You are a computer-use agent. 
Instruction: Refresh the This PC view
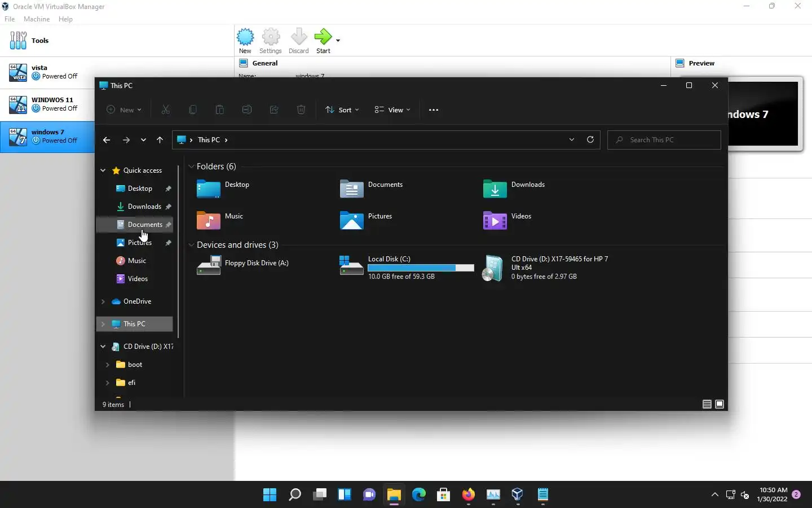click(x=590, y=139)
